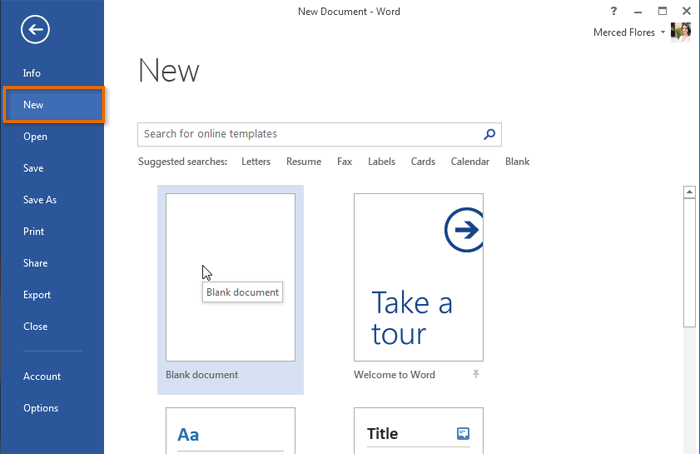700x454 pixels.
Task: Click the online templates search field
Action: [308, 134]
